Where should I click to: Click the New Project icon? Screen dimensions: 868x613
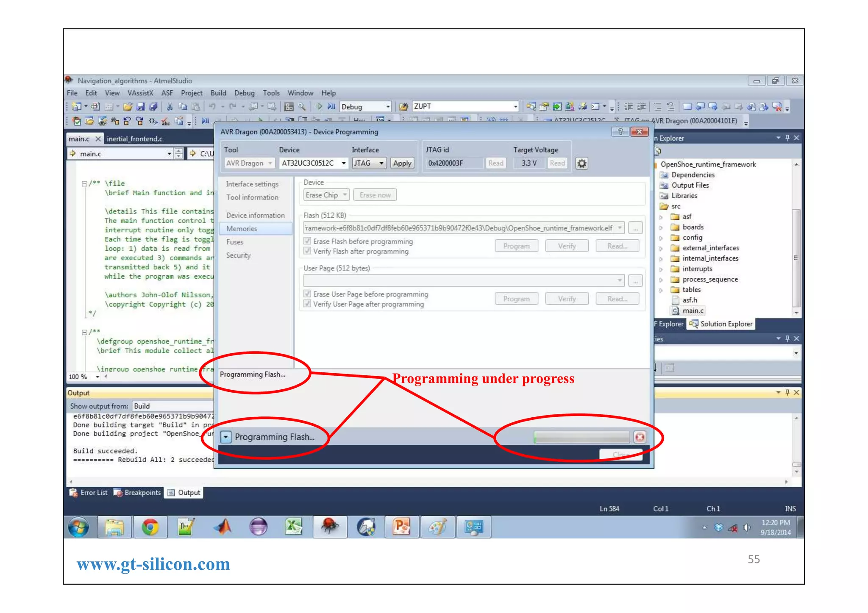[76, 107]
